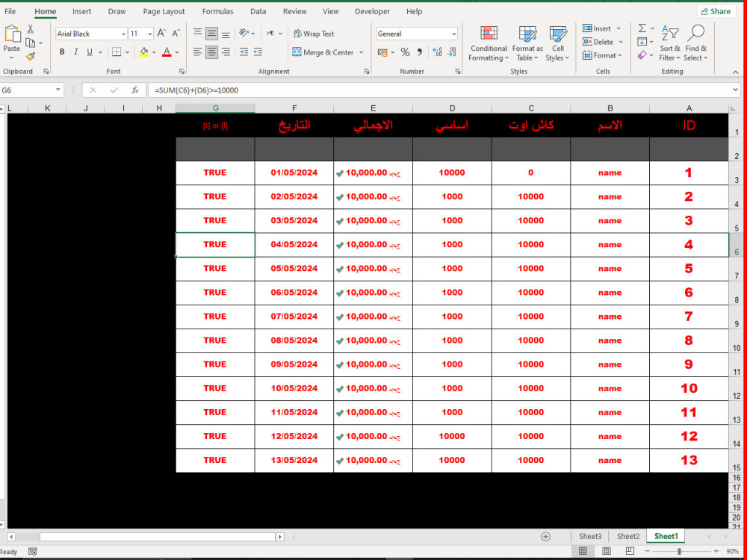Click the Macro recording icon in status bar
The height and width of the screenshot is (560, 747).
coord(32,552)
